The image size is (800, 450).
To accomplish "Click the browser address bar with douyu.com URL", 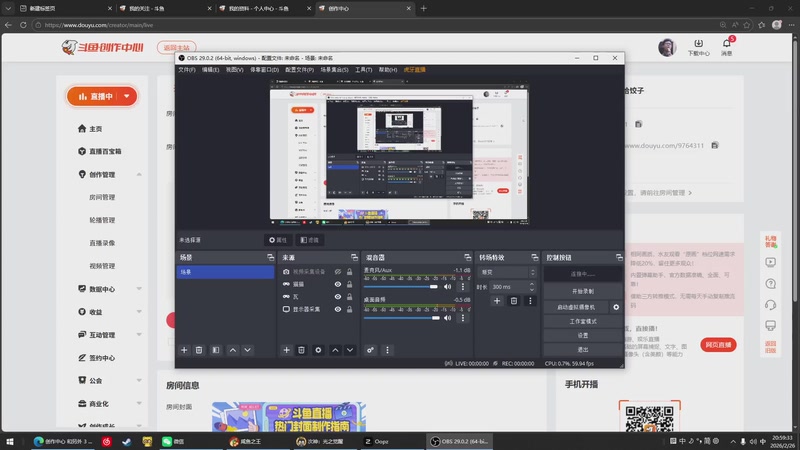I will pos(375,24).
